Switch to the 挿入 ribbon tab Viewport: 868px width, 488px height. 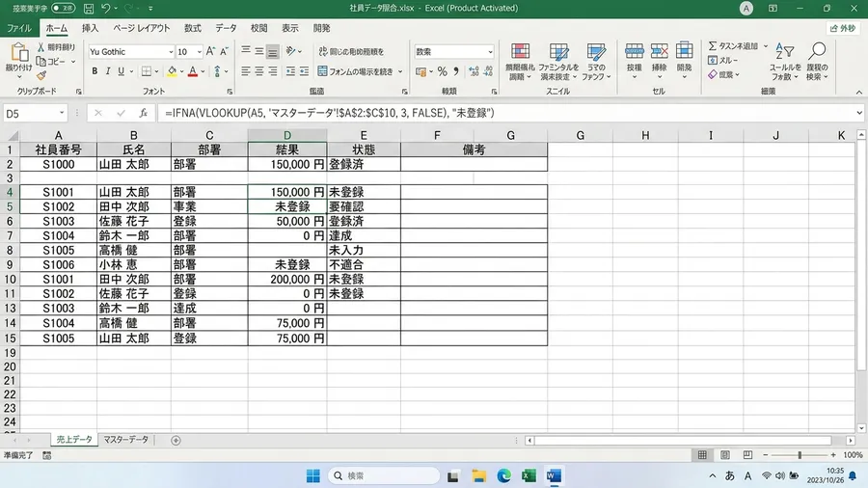[91, 28]
